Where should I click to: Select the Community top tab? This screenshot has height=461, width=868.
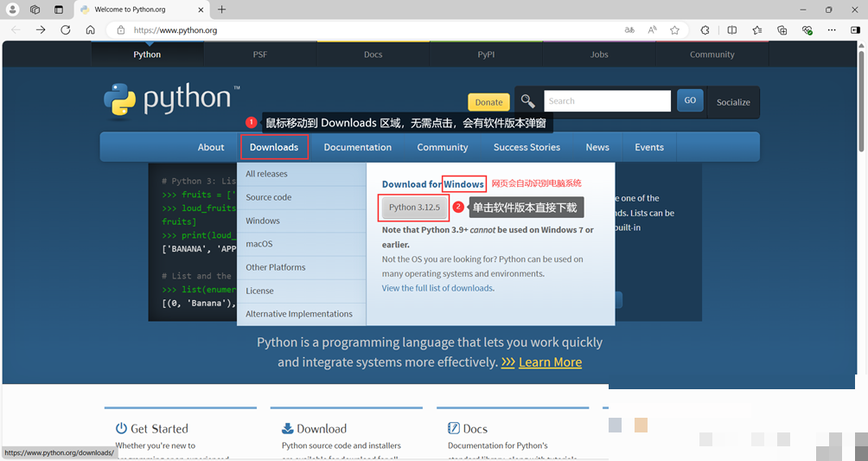pos(712,54)
